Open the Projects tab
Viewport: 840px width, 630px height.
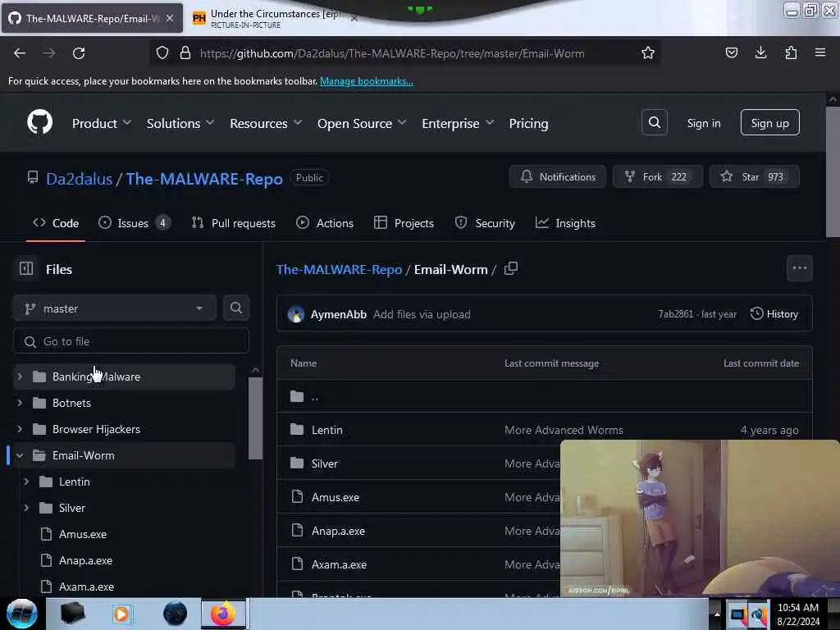point(404,223)
